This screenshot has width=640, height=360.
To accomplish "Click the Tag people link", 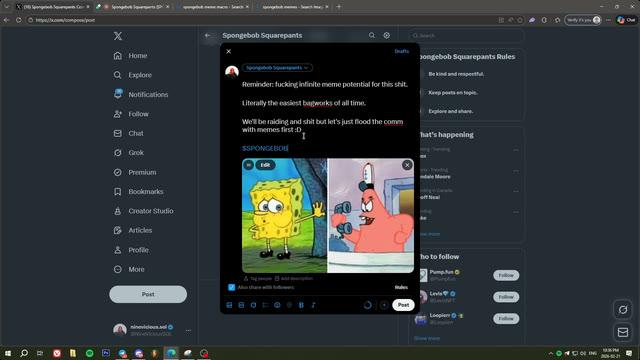I will [258, 278].
